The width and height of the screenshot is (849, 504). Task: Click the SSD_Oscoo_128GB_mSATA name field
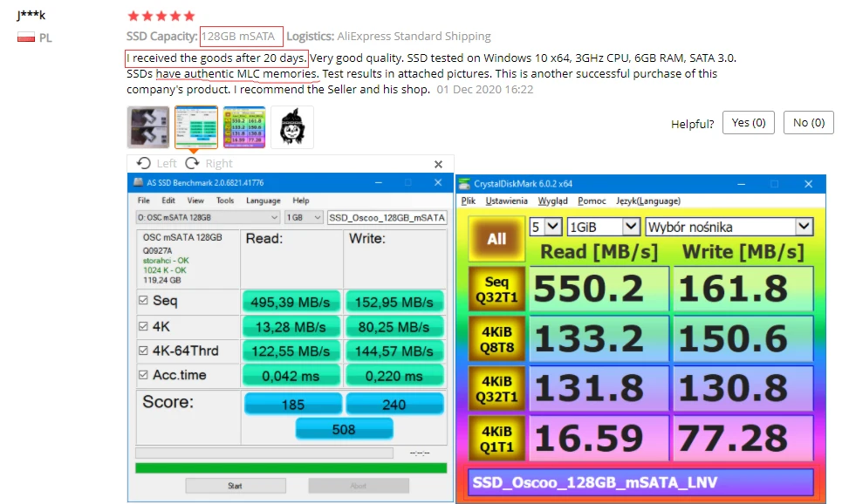(387, 218)
